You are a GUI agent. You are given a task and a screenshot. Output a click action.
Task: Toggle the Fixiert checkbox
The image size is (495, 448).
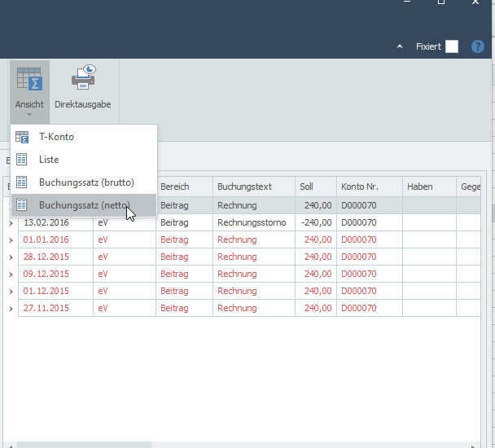pyautogui.click(x=451, y=46)
